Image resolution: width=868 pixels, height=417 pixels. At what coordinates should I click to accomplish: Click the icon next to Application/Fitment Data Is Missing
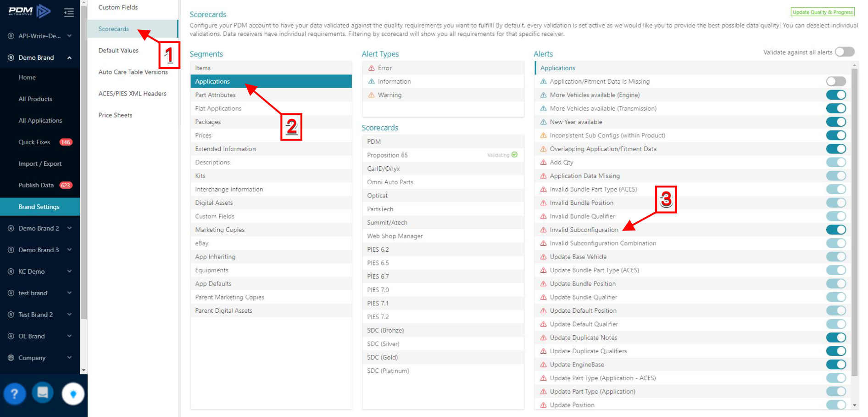(x=544, y=81)
